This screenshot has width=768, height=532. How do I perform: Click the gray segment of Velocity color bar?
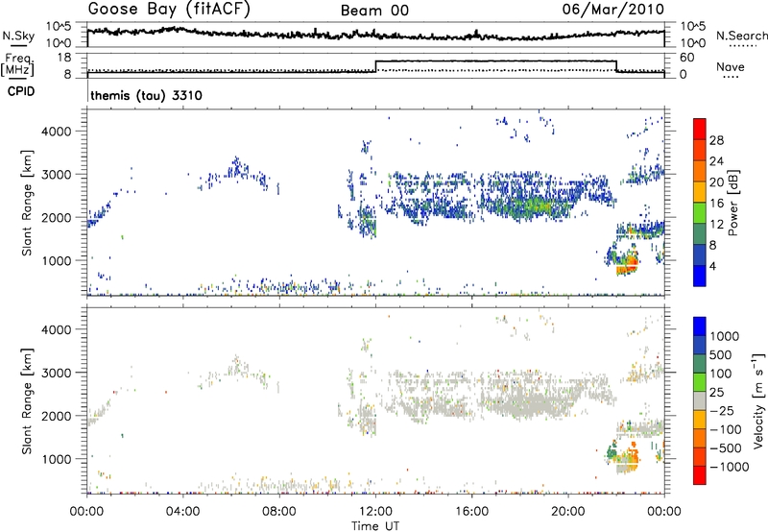(x=700, y=400)
